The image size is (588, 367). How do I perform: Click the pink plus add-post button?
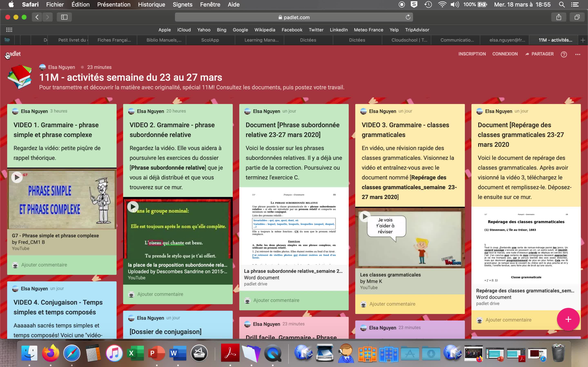coord(568,319)
